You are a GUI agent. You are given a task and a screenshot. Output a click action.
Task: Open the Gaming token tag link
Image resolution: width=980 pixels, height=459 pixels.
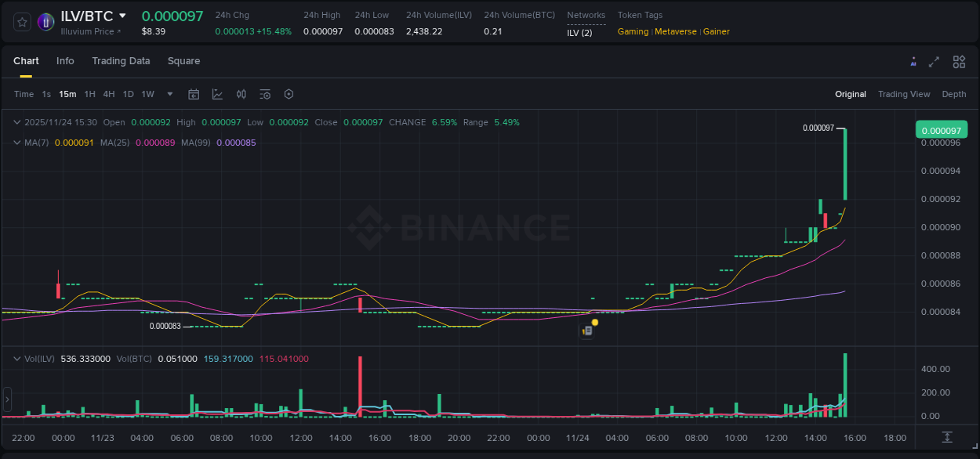[x=633, y=31]
